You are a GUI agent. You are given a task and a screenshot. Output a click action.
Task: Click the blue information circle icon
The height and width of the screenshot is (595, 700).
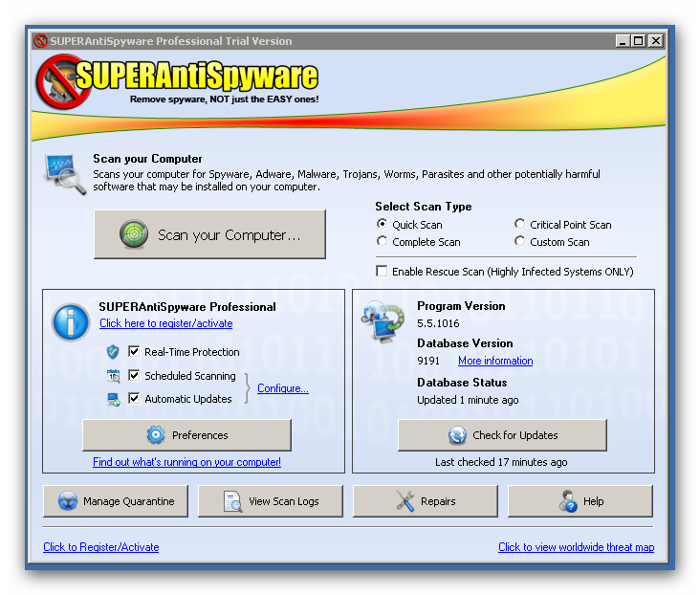click(71, 322)
